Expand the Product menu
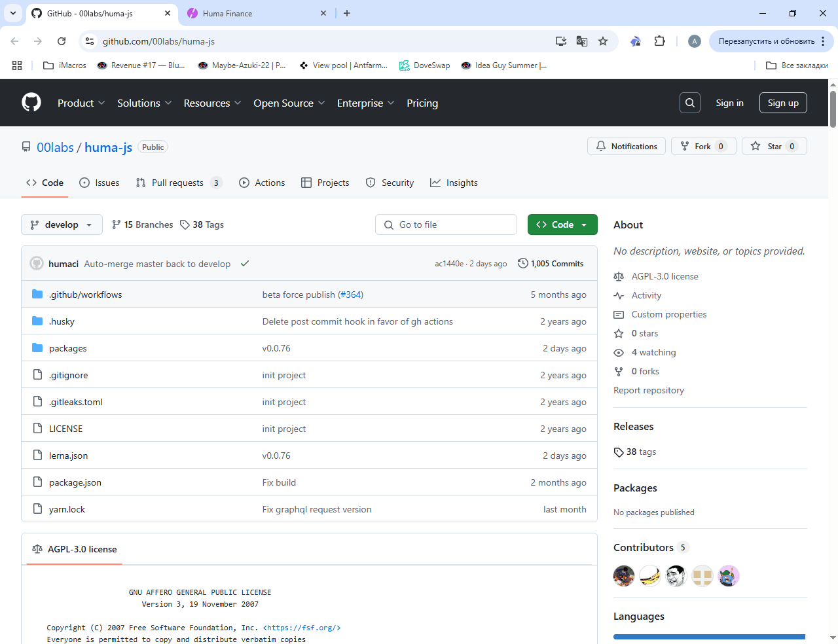The width and height of the screenshot is (838, 644). [81, 103]
